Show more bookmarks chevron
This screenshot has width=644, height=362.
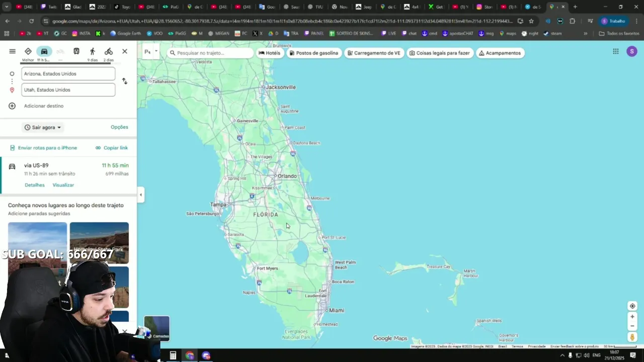(x=585, y=33)
